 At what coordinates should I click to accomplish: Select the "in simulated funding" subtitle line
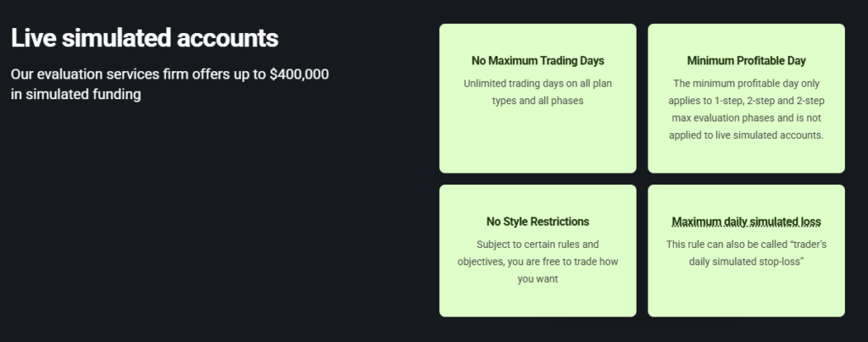pyautogui.click(x=75, y=95)
